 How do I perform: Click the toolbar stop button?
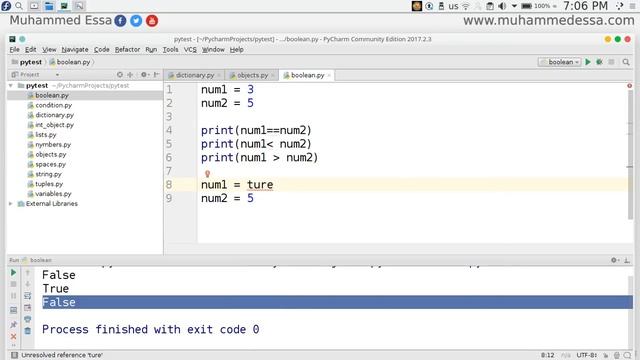[611, 62]
